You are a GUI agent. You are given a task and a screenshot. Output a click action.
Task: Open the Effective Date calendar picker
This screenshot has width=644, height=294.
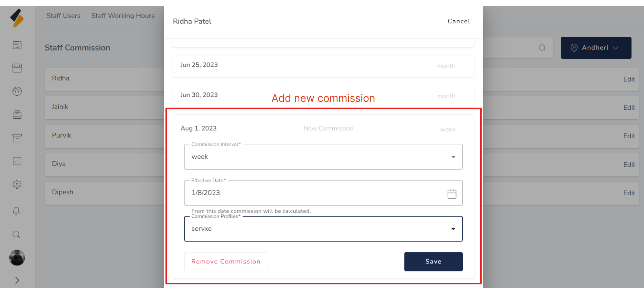(452, 194)
